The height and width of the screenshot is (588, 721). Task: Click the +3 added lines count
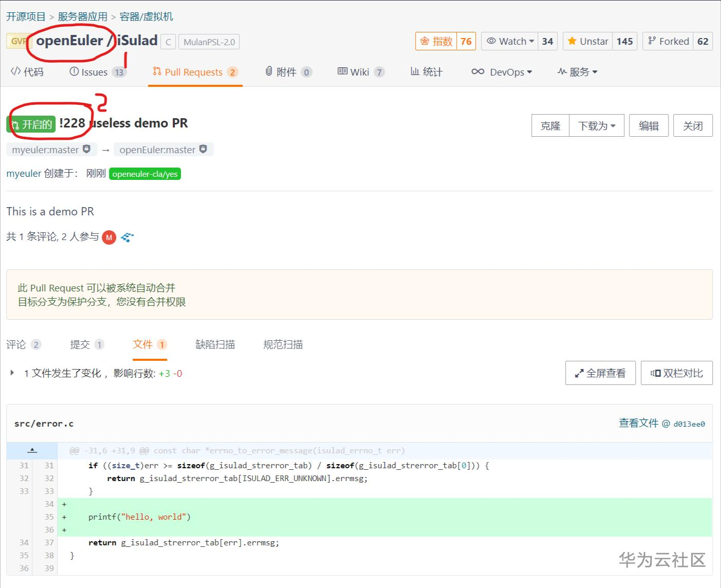pos(164,373)
